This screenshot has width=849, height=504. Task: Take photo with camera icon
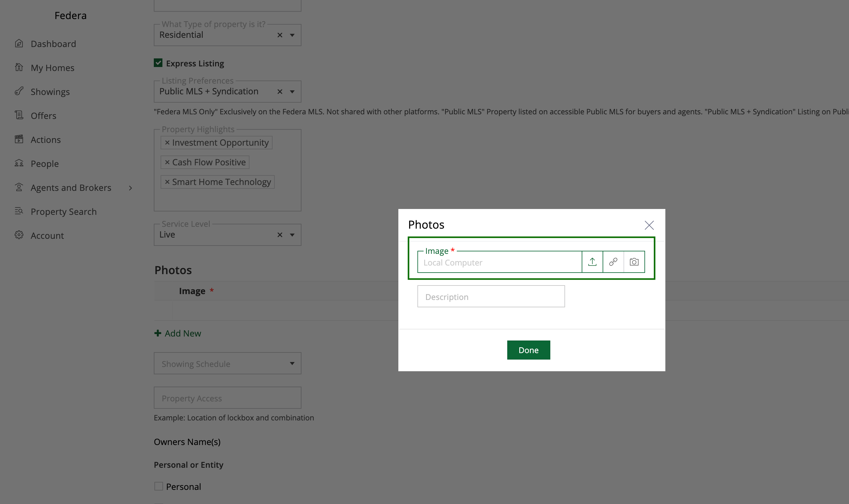(634, 262)
